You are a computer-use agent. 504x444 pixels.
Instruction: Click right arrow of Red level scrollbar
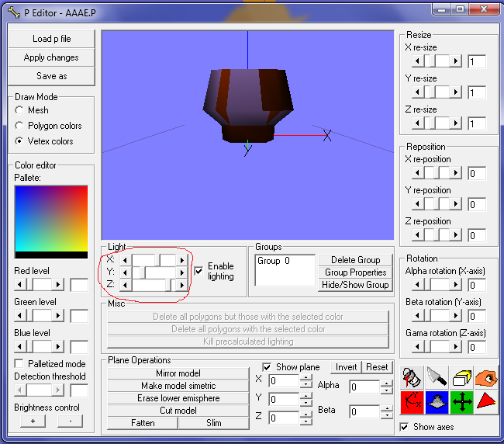pyautogui.click(x=58, y=284)
